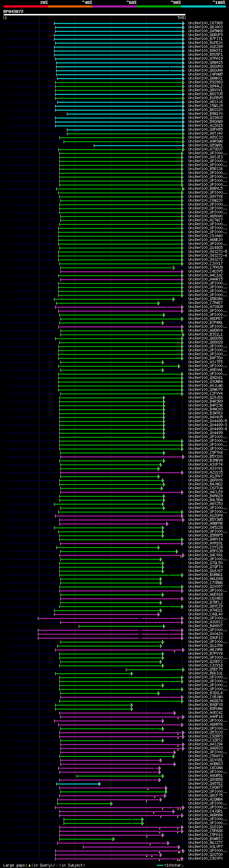Select hit label UniRef100_A2U1S5

(205, 473)
